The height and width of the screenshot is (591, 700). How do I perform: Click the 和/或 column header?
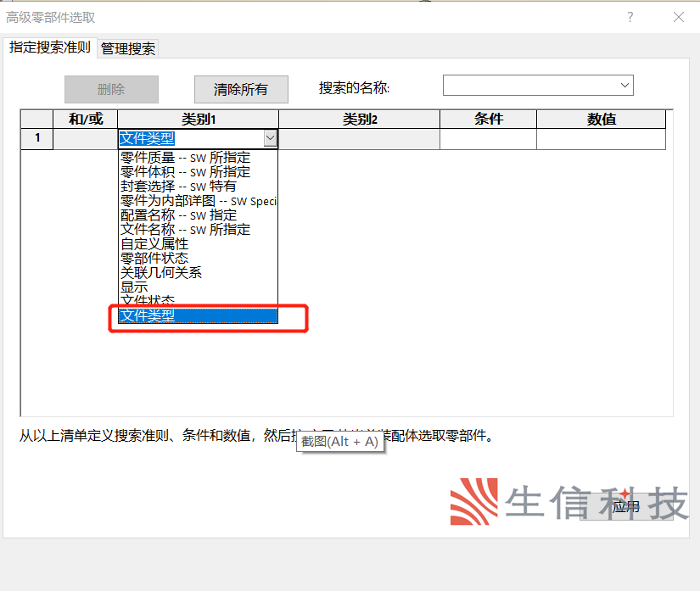85,120
